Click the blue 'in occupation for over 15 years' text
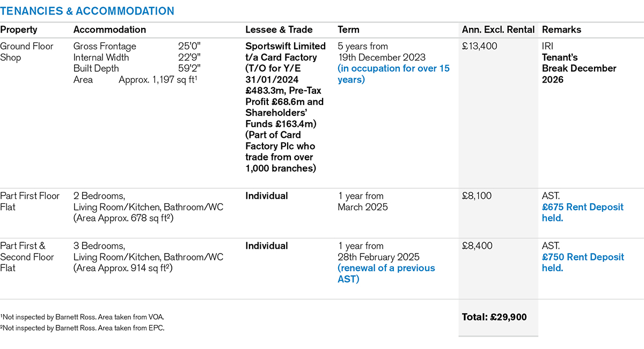The height and width of the screenshot is (349, 644). coord(393,74)
